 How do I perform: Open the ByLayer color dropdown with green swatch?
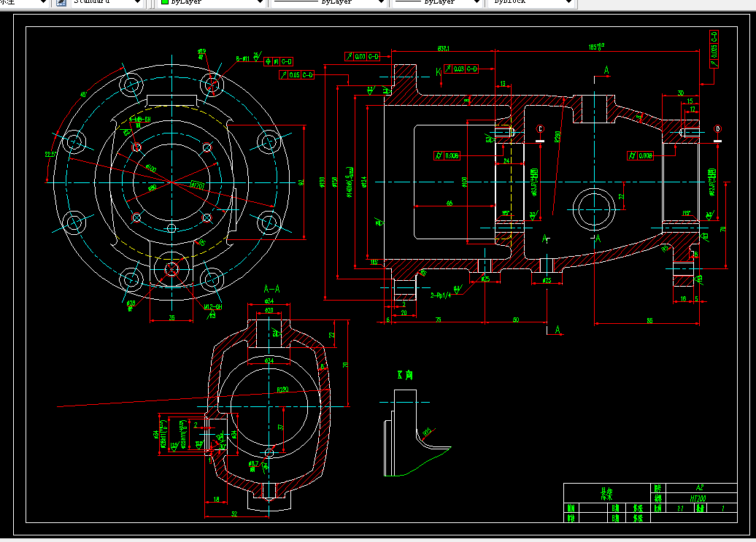tap(212, 2)
